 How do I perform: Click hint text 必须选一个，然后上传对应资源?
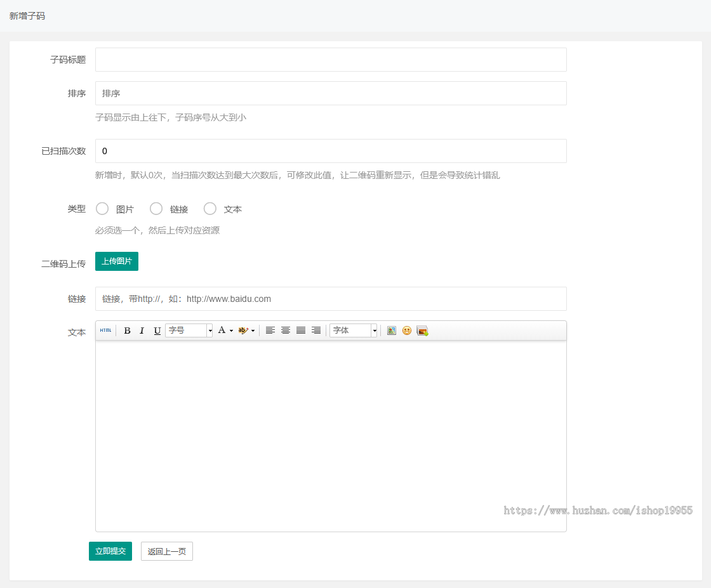click(157, 230)
